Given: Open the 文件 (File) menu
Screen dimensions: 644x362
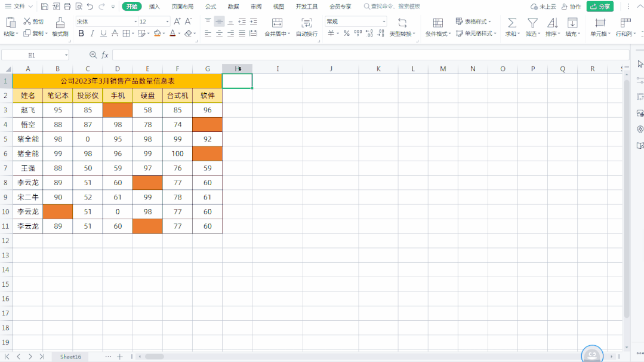Looking at the screenshot, I should (19, 7).
